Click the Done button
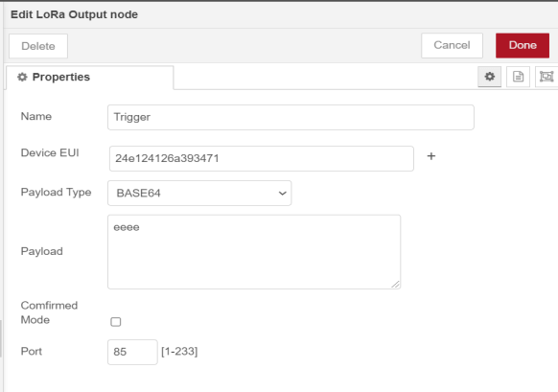558x392 pixels. click(x=523, y=46)
